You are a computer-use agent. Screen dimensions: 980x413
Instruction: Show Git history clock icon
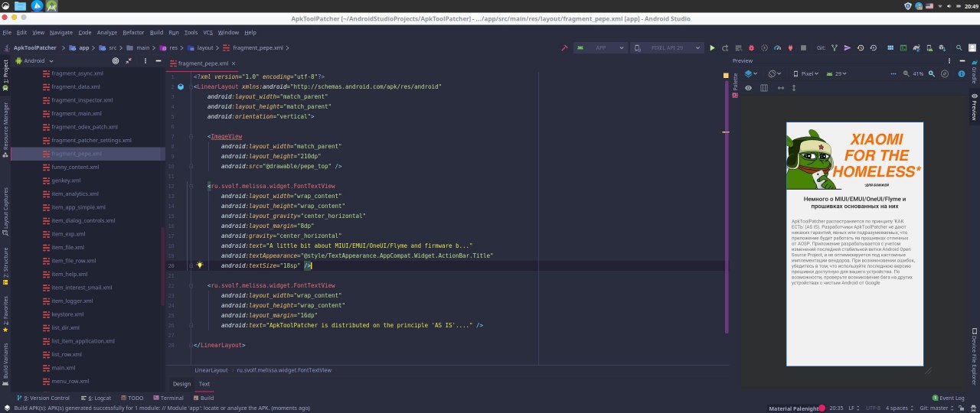(x=860, y=47)
